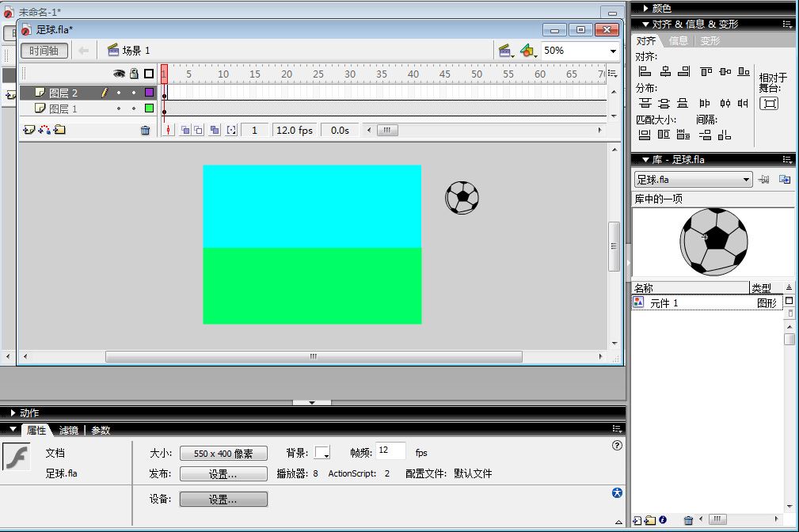Screen dimensions: 799x532
Task: Click the purple outline swatch of 图层 2
Action: (x=150, y=93)
